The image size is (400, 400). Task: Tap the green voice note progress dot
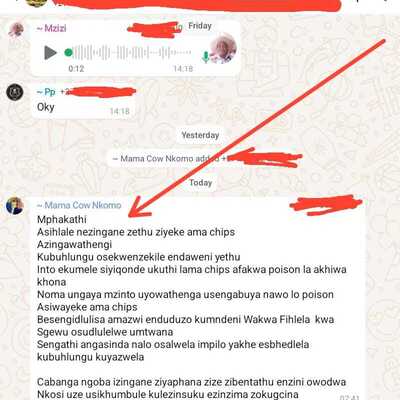(x=68, y=53)
